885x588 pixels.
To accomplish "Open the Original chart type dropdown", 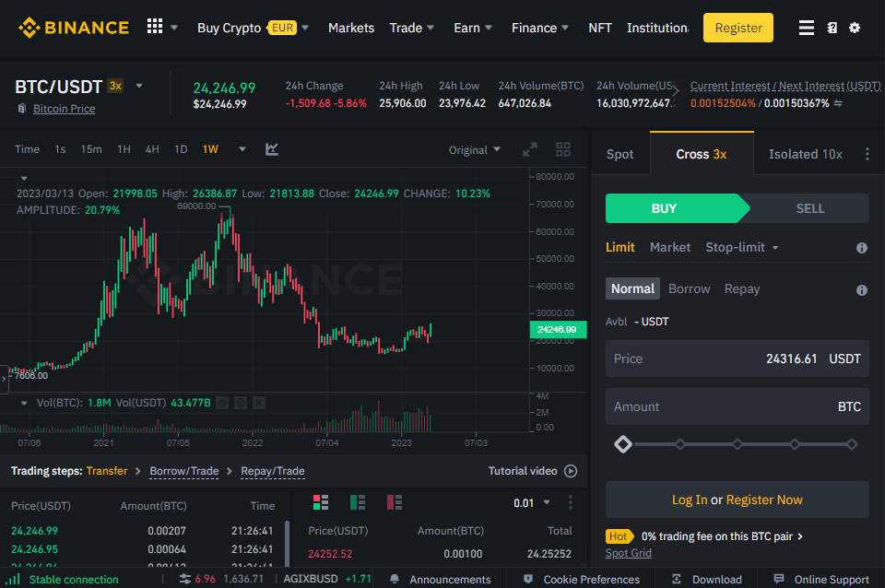I will [x=474, y=149].
